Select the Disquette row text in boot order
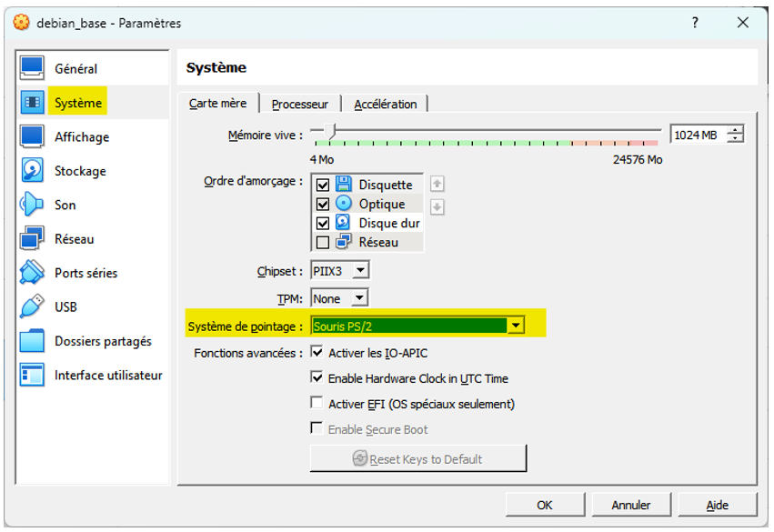Screen dimensions: 774x532 386,185
